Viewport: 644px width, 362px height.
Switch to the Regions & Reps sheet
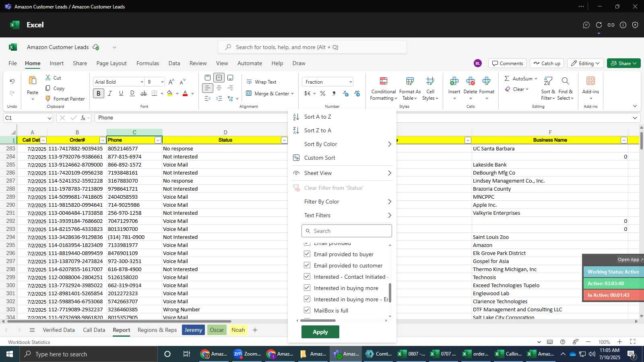pyautogui.click(x=157, y=330)
